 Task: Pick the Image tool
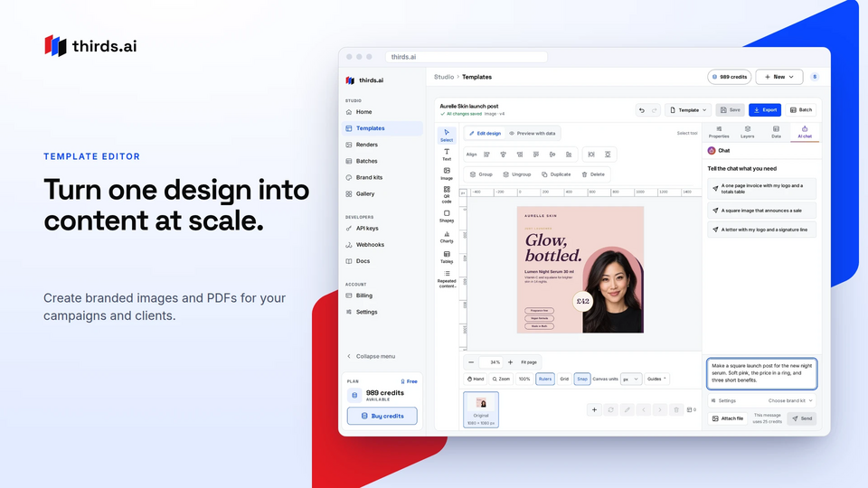pos(447,174)
